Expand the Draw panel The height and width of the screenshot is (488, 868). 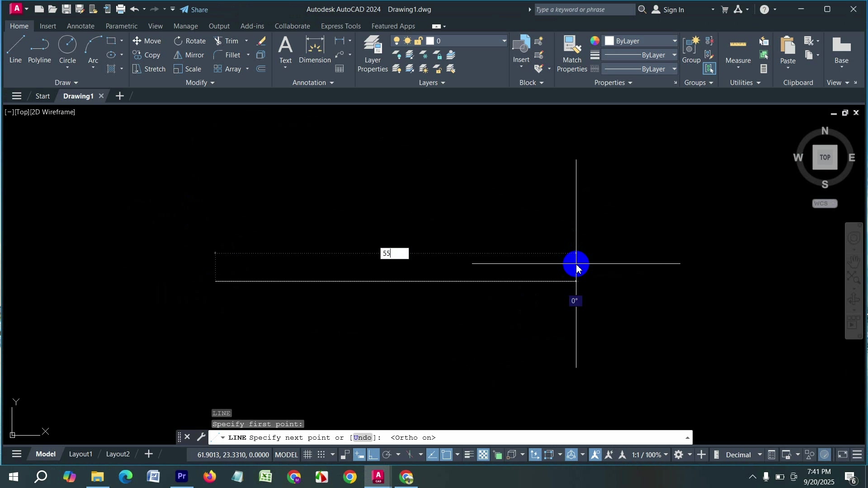click(x=66, y=83)
